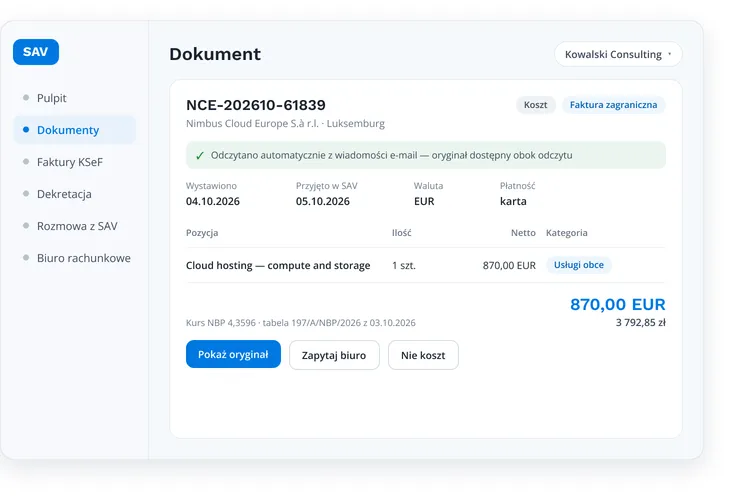Click the Kategoria column header

tap(567, 233)
